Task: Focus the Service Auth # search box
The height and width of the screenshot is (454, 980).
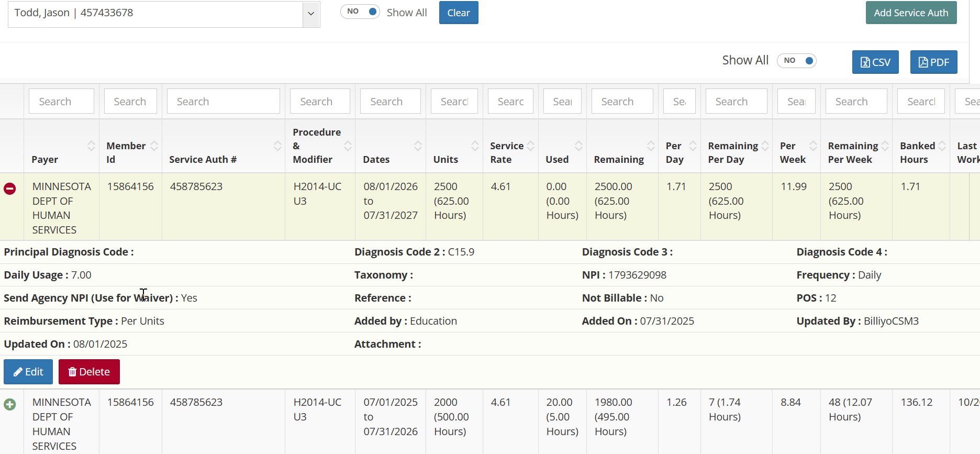Action: tap(223, 101)
